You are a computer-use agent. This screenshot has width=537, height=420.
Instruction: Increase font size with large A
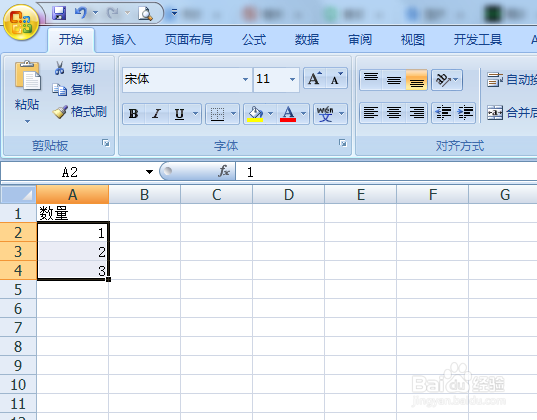coord(314,79)
